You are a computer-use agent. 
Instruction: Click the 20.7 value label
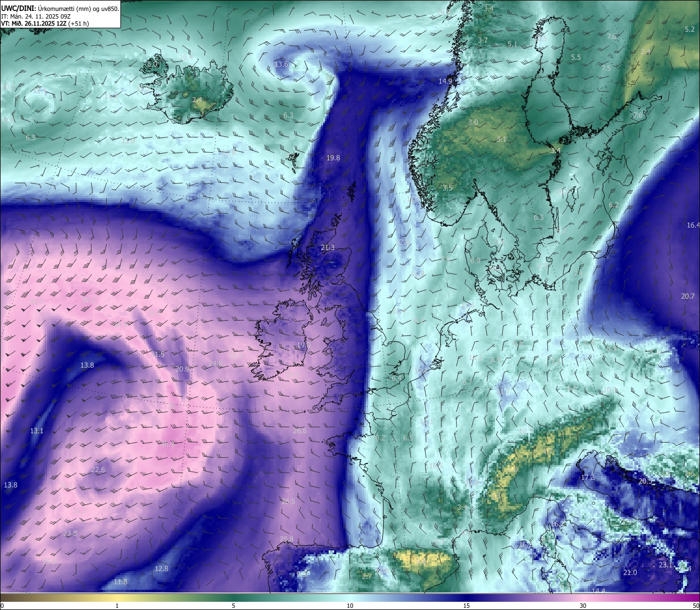pos(687,296)
